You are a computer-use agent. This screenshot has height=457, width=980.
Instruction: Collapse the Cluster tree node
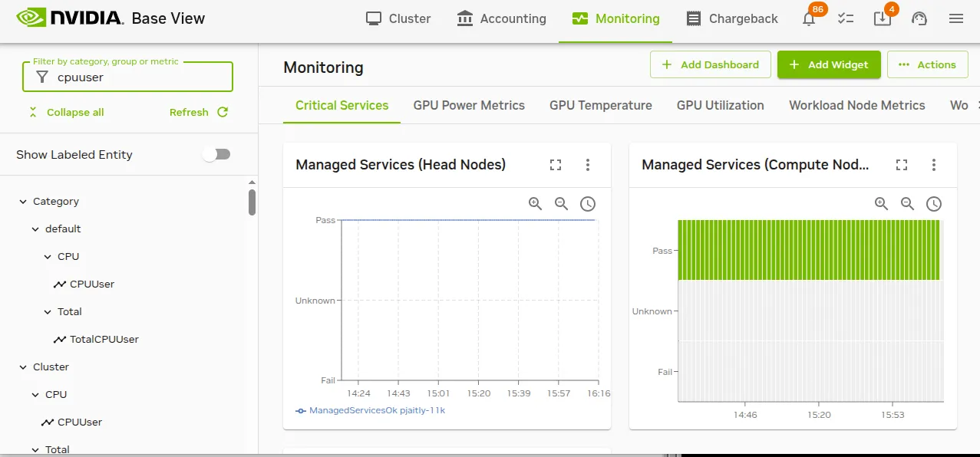tap(23, 367)
